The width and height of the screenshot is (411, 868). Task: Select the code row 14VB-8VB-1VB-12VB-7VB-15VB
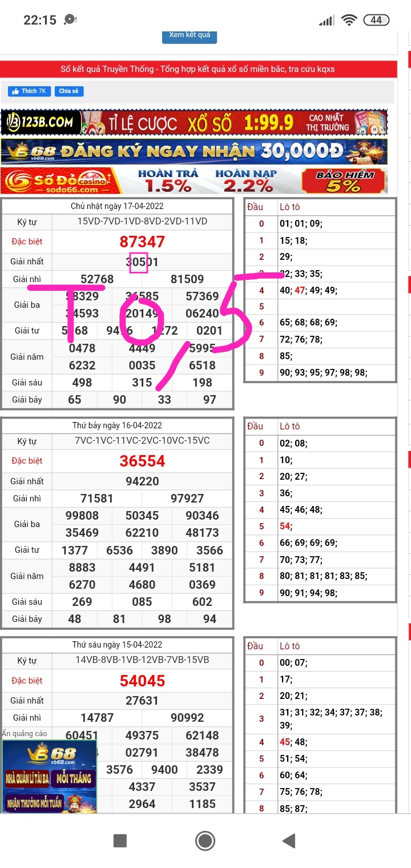(142, 660)
